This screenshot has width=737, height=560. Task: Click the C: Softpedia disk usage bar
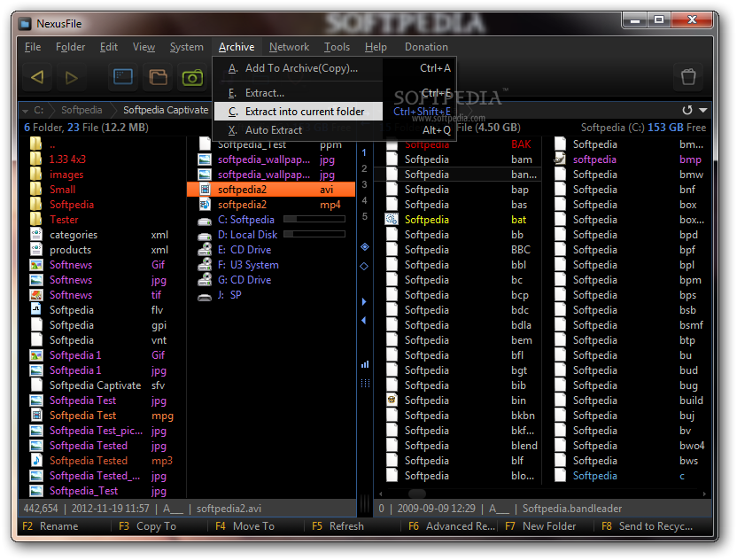(x=314, y=219)
